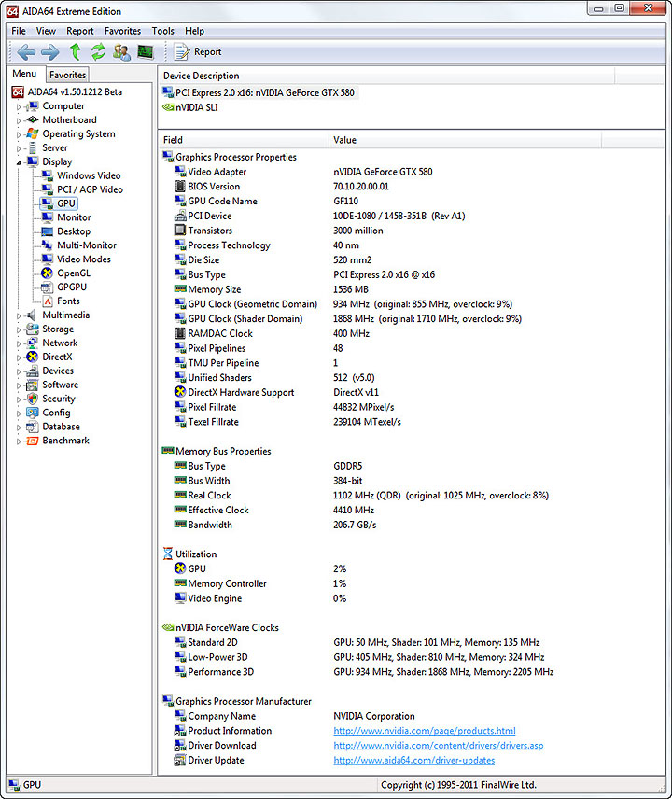Screen dimensions: 672x799
Task: Select the DirectX tree icon
Action: pos(33,357)
